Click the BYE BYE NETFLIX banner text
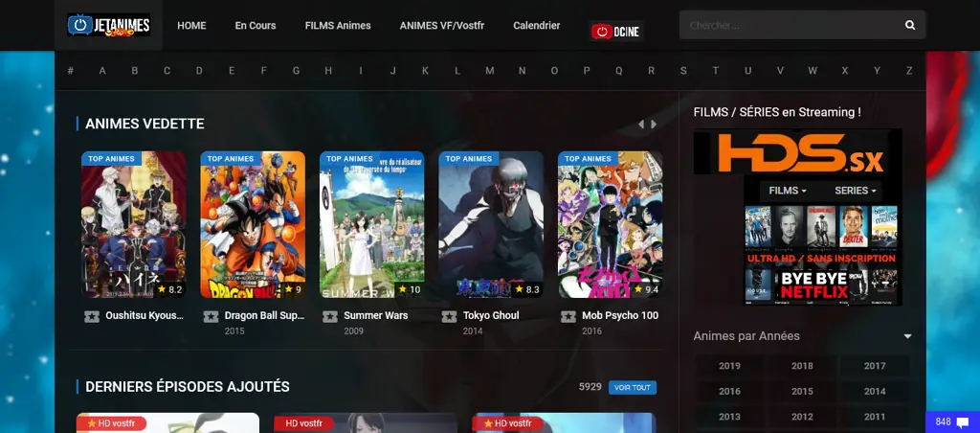 [x=813, y=285]
